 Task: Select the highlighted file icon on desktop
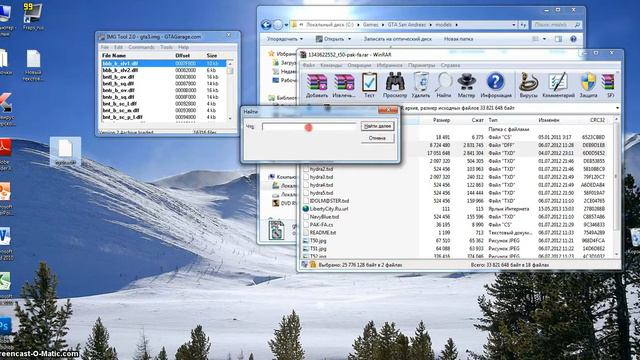[65, 151]
